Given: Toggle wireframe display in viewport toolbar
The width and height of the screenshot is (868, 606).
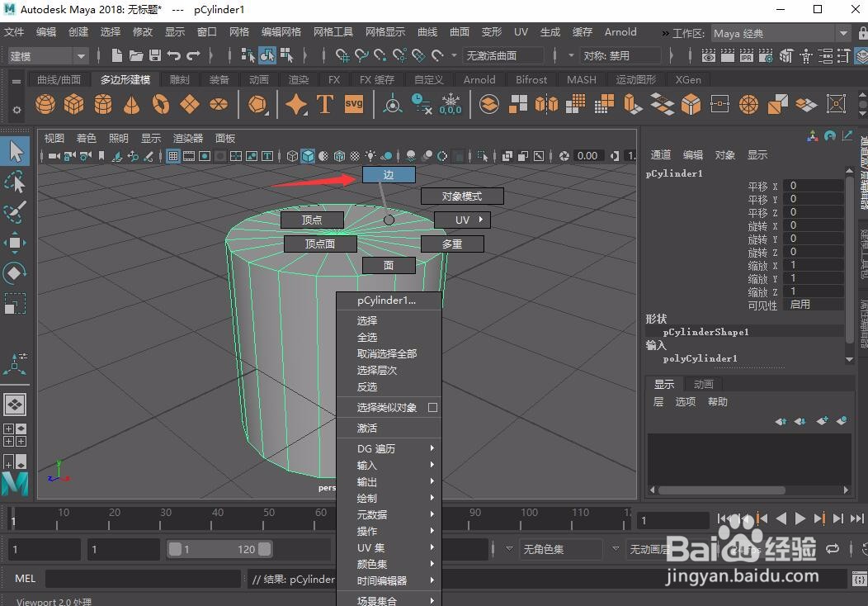Looking at the screenshot, I should click(293, 156).
